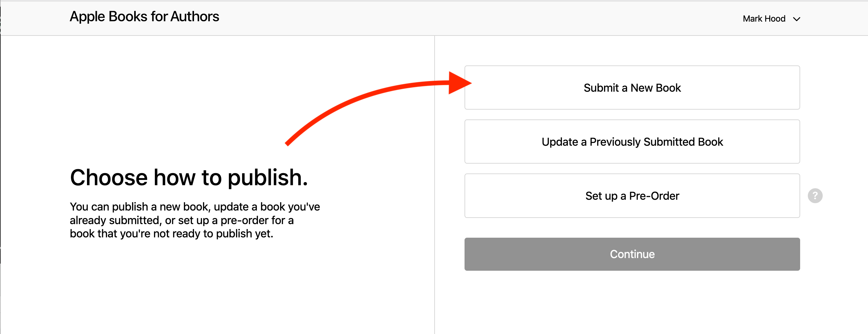Click the word "Authors" in the header
The width and height of the screenshot is (868, 334).
click(x=194, y=17)
